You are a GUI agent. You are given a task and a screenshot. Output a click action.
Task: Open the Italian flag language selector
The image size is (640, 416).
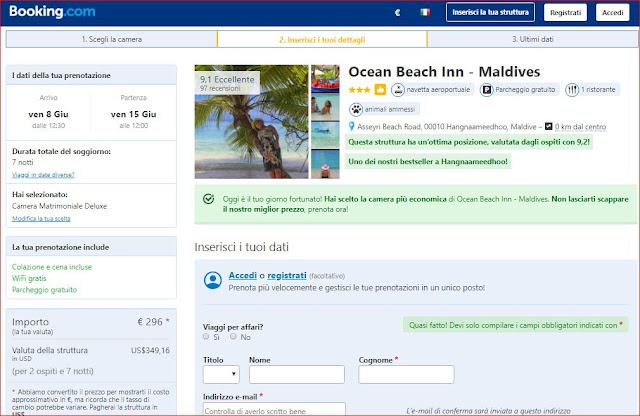(425, 12)
